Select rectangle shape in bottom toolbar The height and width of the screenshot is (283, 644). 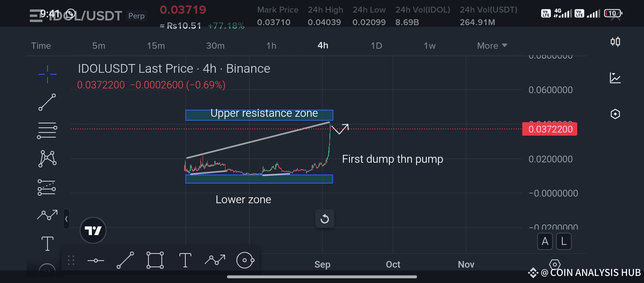[155, 260]
